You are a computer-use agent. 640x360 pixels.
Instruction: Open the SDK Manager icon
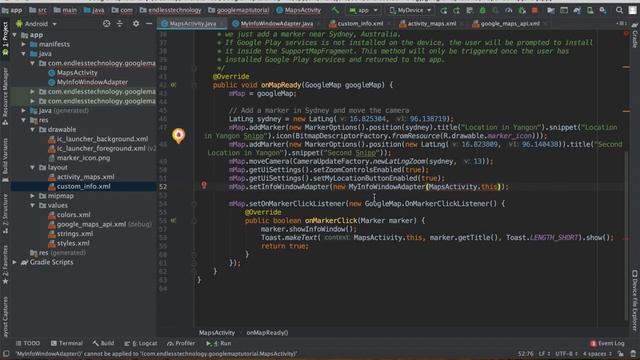pos(603,10)
